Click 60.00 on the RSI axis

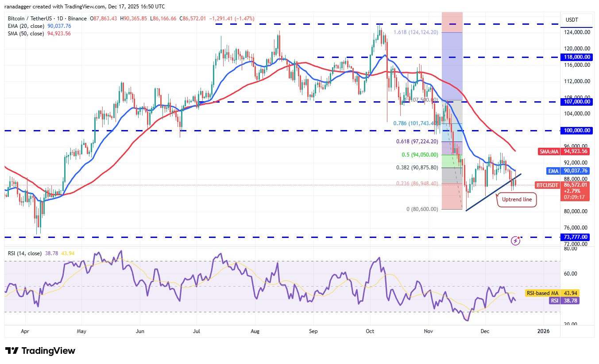(570, 274)
